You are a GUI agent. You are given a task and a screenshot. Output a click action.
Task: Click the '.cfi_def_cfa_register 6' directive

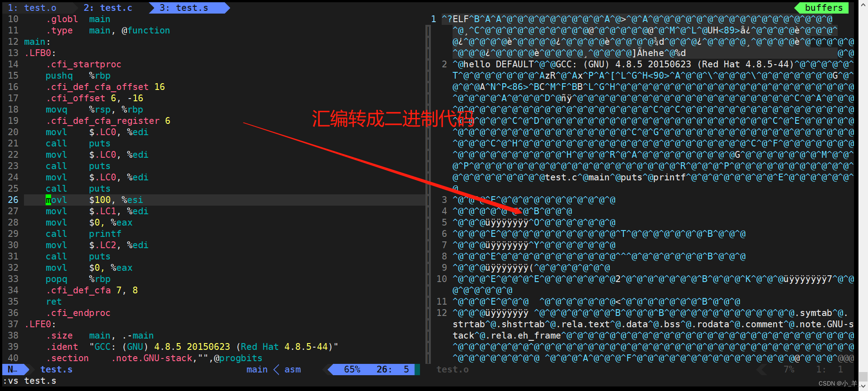pos(108,121)
